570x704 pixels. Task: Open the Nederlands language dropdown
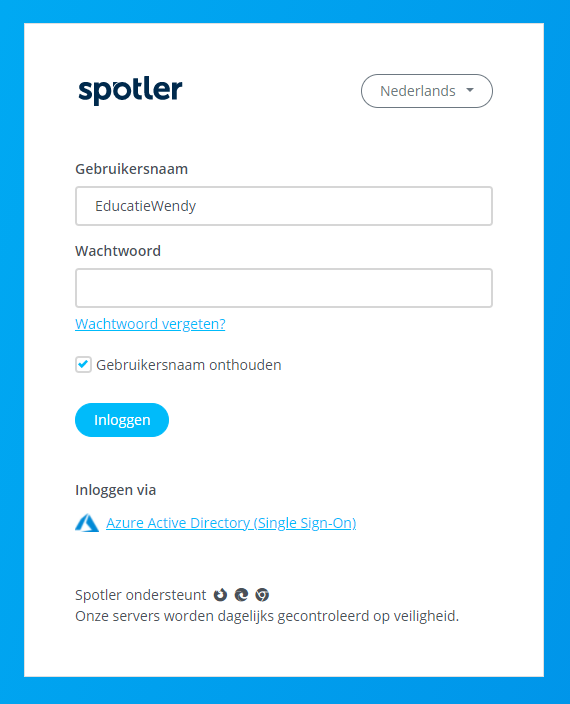click(427, 91)
